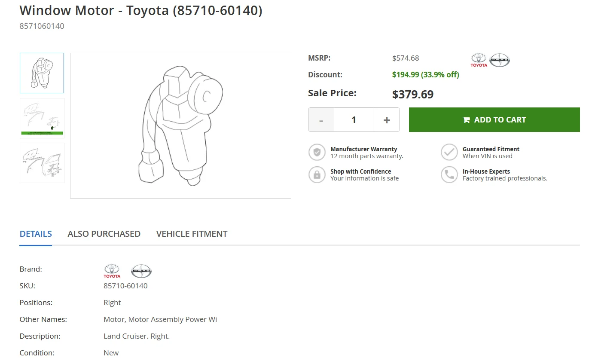
Task: Click the Toyota logo beside MSRP
Action: pyautogui.click(x=479, y=60)
